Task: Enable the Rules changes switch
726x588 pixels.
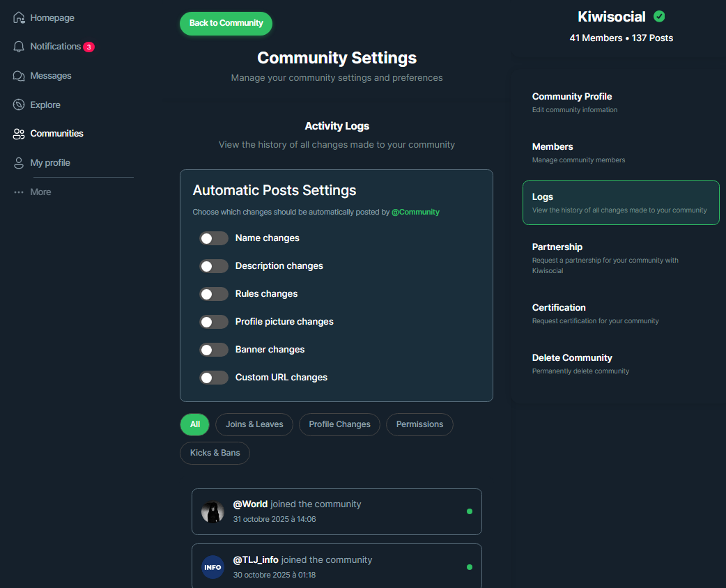Action: click(214, 293)
